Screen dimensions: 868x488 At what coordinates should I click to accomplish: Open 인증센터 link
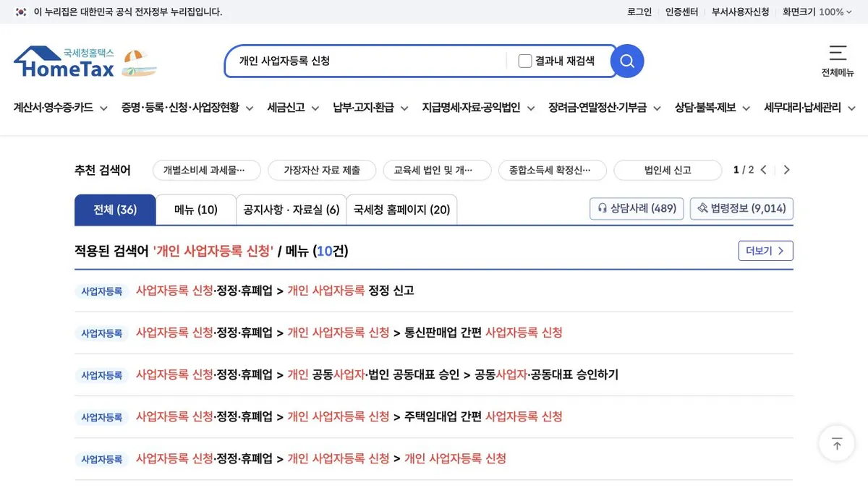tap(682, 12)
